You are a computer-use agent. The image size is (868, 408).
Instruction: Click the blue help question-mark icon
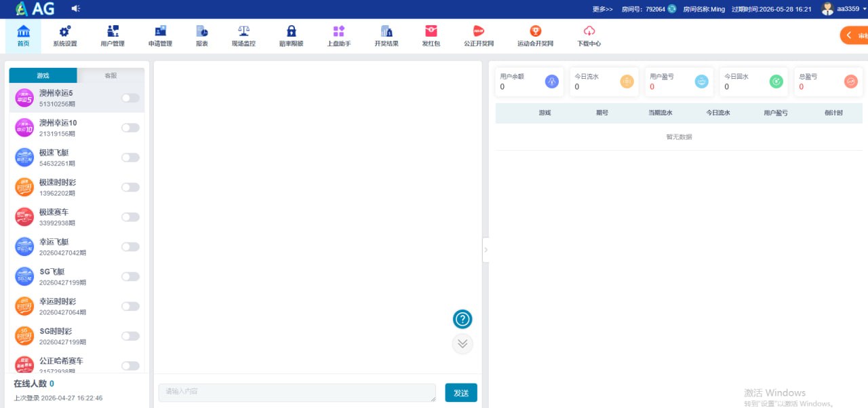[462, 319]
